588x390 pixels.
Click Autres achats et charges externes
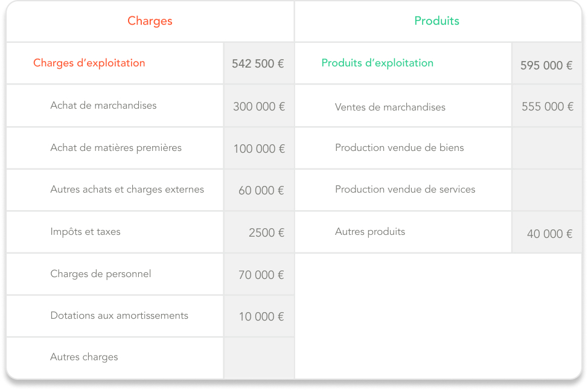click(127, 190)
